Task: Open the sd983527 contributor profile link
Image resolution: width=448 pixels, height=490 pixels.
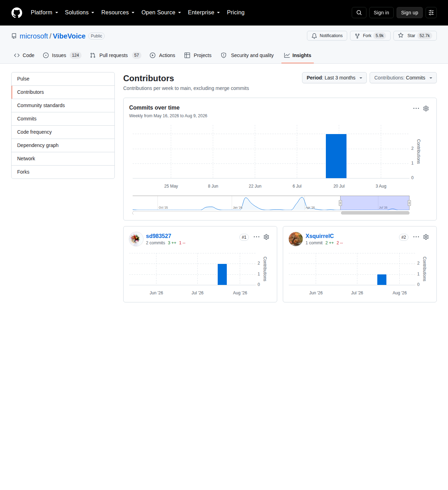Action: (x=159, y=236)
